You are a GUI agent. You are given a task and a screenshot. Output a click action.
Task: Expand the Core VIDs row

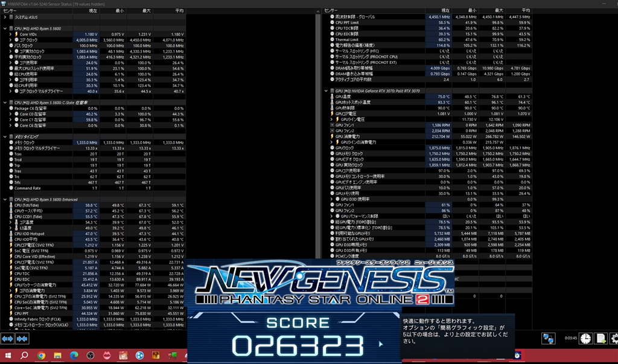pyautogui.click(x=11, y=34)
